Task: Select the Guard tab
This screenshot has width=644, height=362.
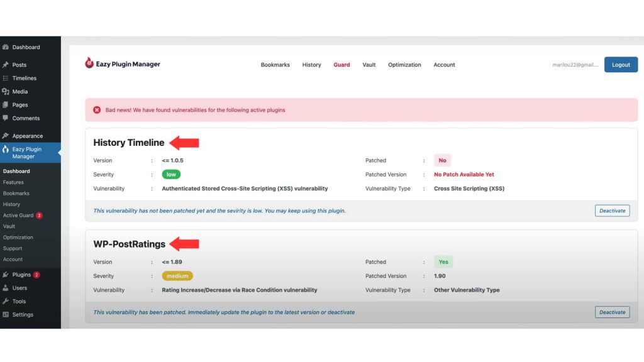Action: tap(341, 65)
